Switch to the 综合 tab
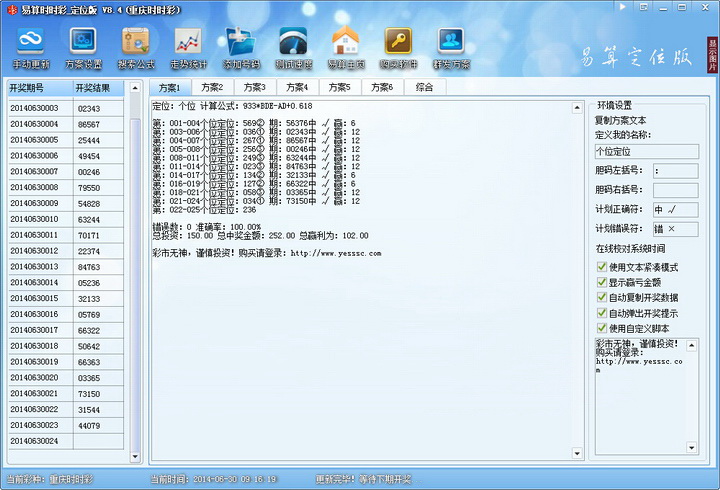720x490 pixels. (423, 87)
